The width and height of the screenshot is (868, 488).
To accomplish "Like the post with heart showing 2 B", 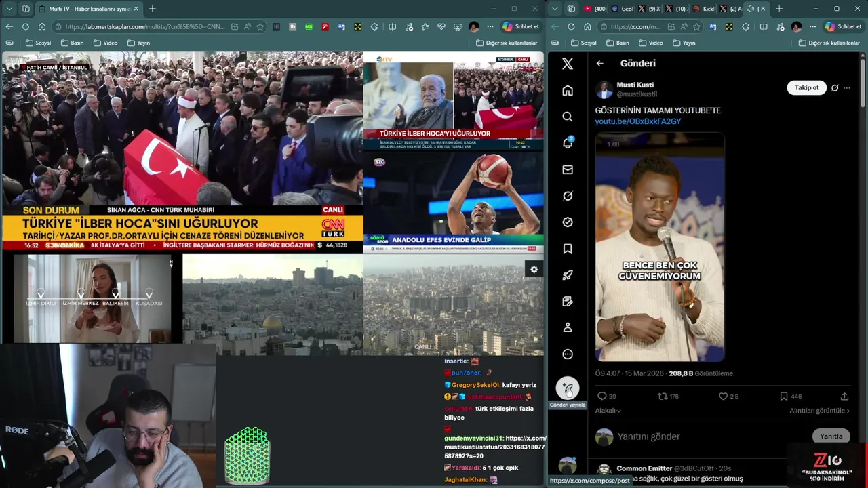I will pos(728,396).
